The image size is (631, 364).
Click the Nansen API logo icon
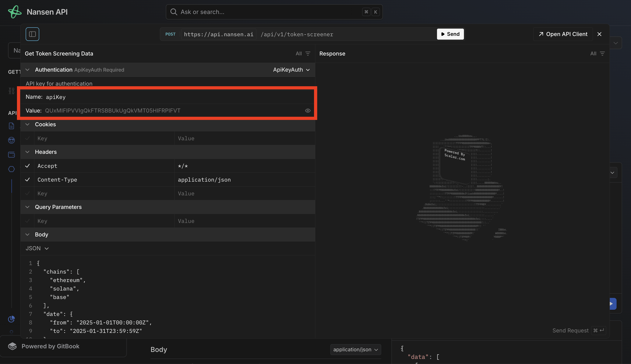[x=15, y=12]
